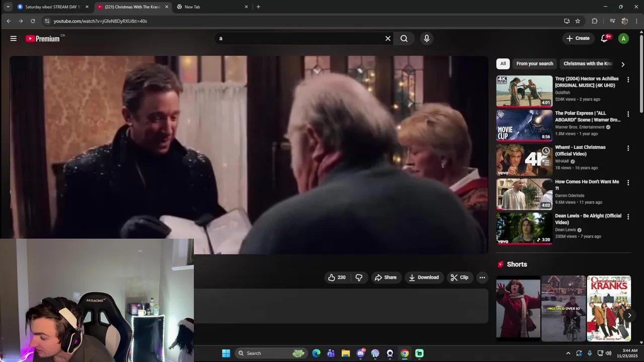The width and height of the screenshot is (644, 362).
Task: Open the YouTube hamburger guide menu
Action: pyautogui.click(x=14, y=38)
